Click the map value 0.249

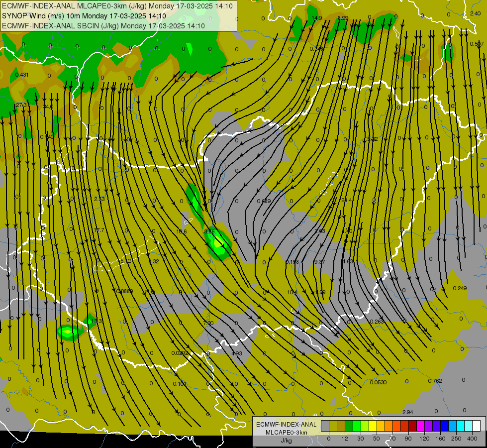coord(460,288)
